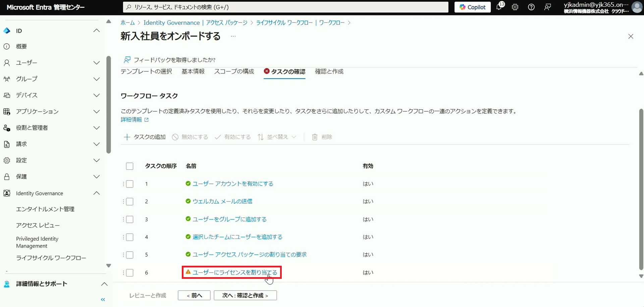Click the グループ people icon
The height and width of the screenshot is (307, 644).
(7, 79)
